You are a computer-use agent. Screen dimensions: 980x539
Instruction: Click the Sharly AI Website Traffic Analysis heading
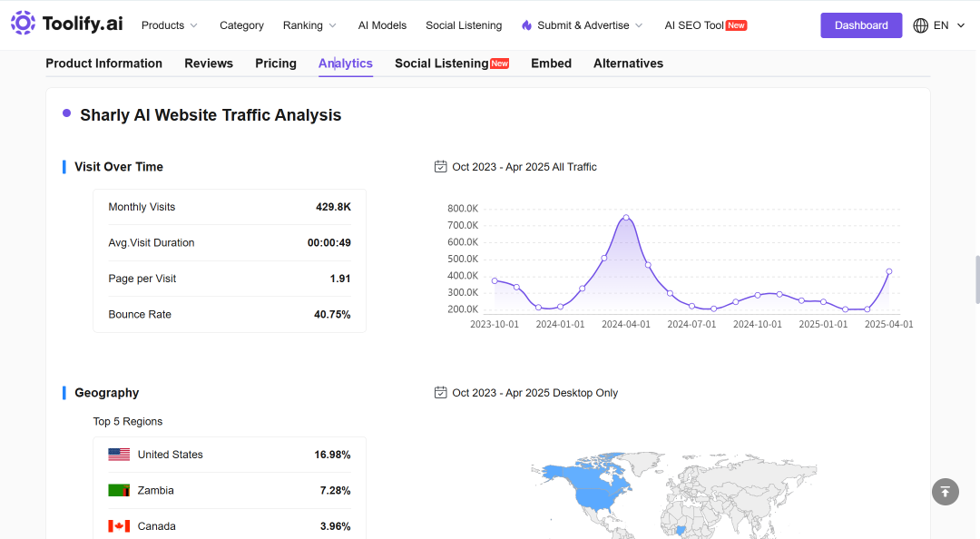point(211,115)
